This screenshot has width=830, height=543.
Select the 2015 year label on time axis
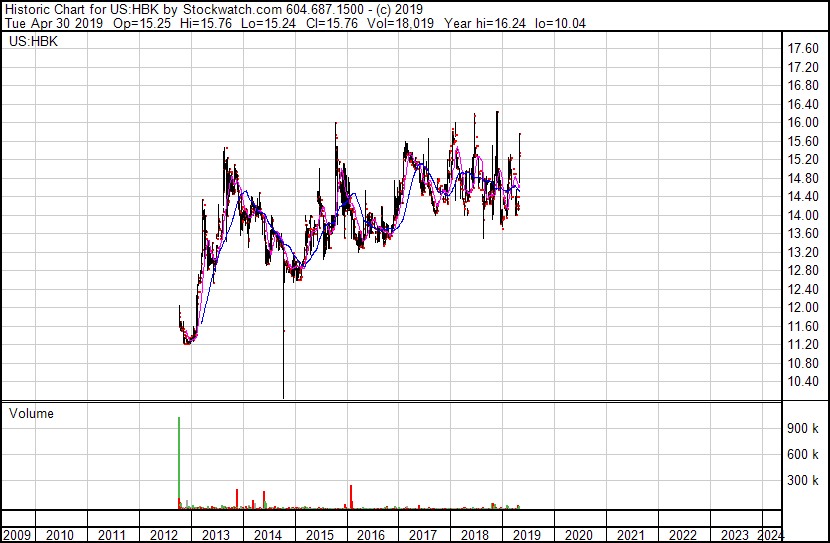[x=320, y=535]
